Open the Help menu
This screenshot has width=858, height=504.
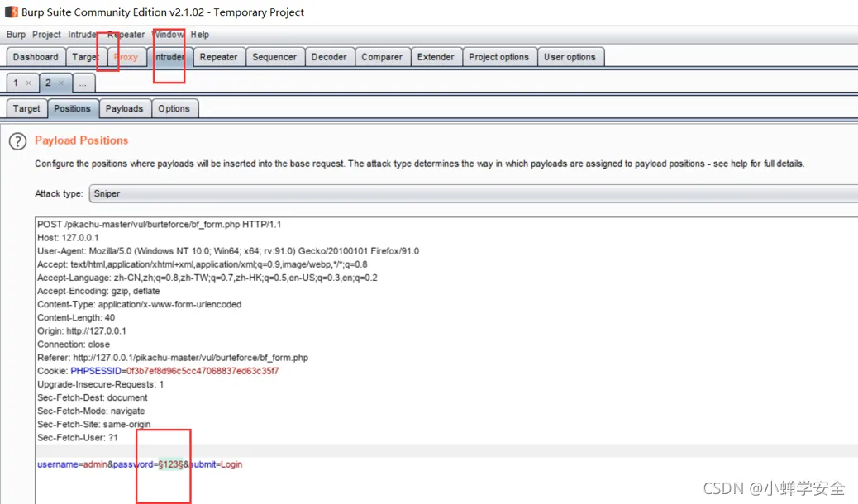point(200,35)
